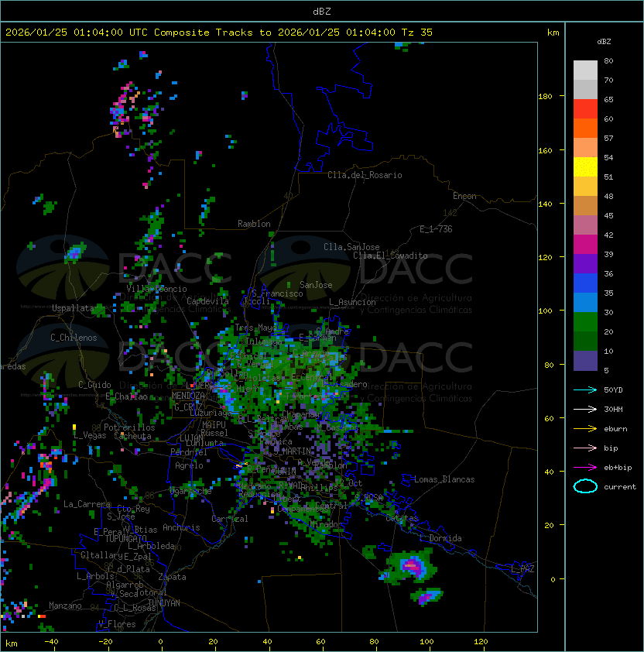The width and height of the screenshot is (644, 652).
Task: Click the white 30HM arrow icon
Action: [x=585, y=409]
